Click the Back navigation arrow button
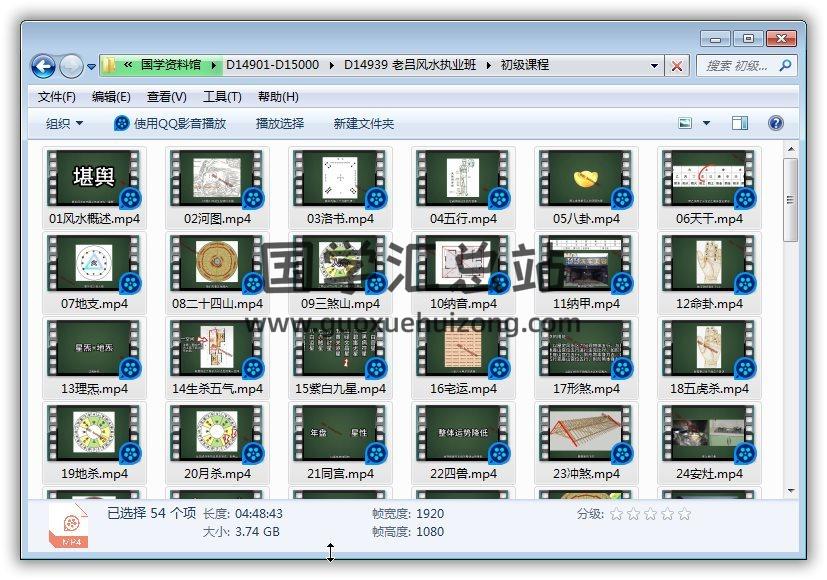827x580 pixels. pyautogui.click(x=43, y=67)
